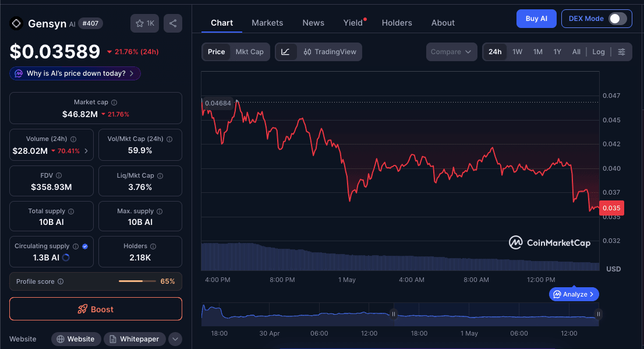Click the 0.04684 price label on chart
644x349 pixels.
pos(218,103)
